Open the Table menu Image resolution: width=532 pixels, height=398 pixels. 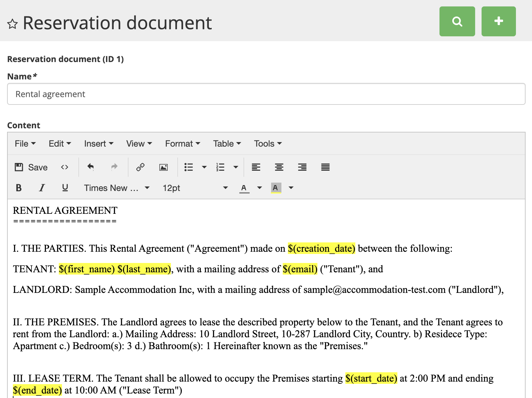click(x=227, y=144)
